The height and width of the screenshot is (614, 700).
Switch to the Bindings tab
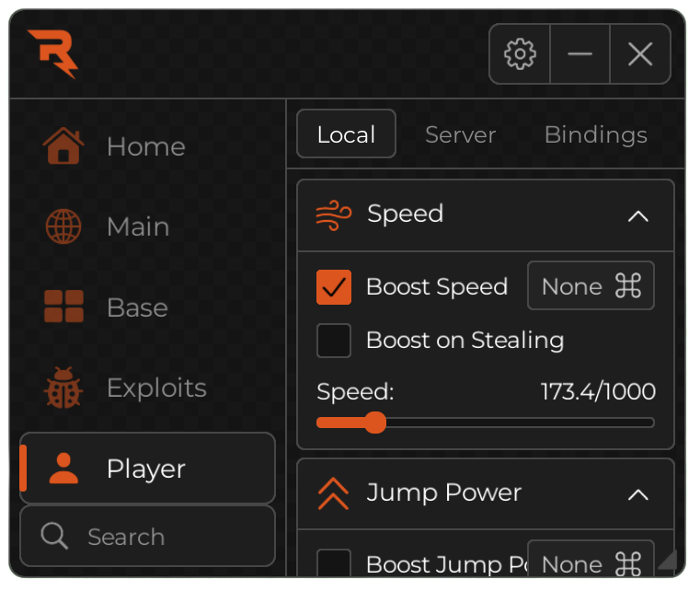(595, 135)
